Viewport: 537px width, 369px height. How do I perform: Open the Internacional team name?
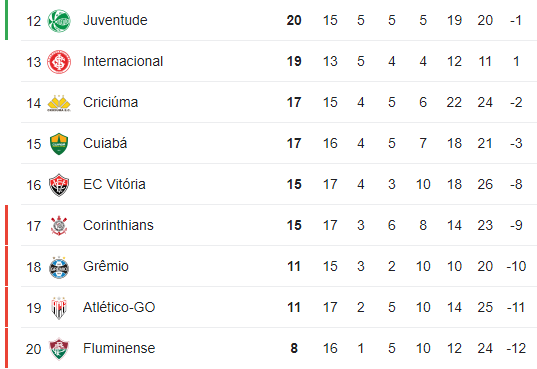(x=123, y=61)
